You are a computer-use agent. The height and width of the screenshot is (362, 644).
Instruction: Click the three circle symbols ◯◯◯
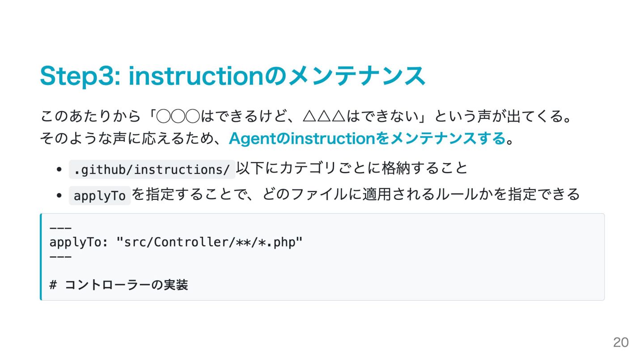[178, 117]
